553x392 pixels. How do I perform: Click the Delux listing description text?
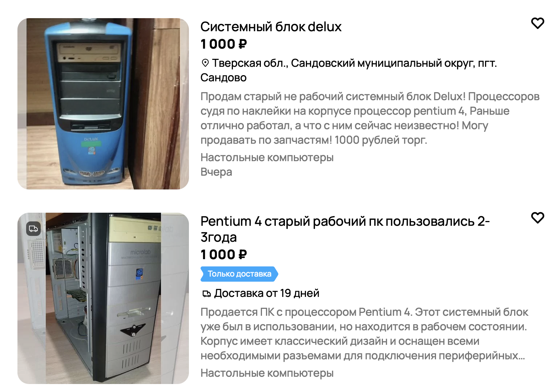370,118
